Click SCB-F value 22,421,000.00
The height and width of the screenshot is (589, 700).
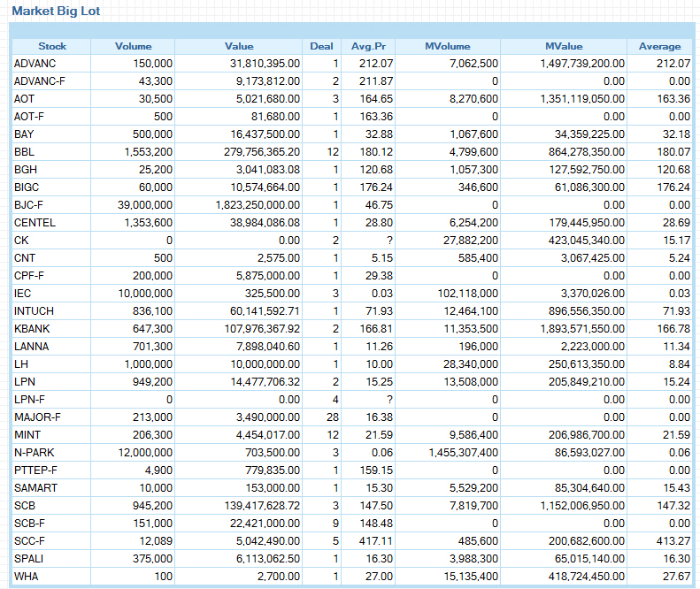(265, 524)
